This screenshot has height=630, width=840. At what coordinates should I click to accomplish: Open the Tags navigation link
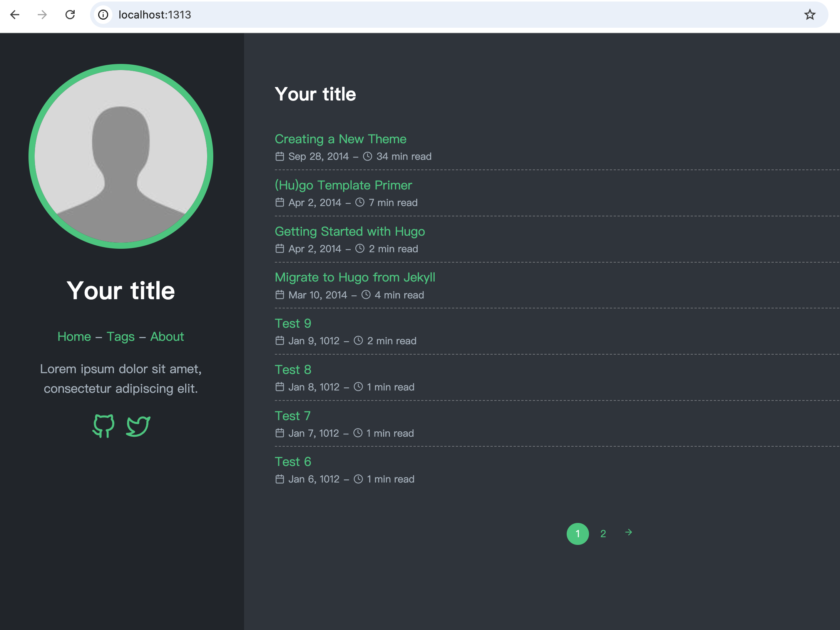tap(120, 337)
